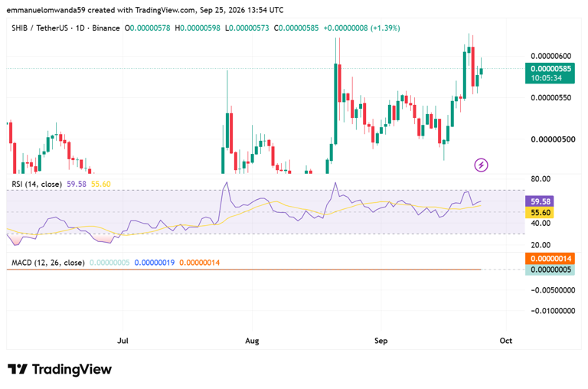Image resolution: width=588 pixels, height=389 pixels.
Task: Click the yellow RSI average tag 55.60
Action: 539,213
